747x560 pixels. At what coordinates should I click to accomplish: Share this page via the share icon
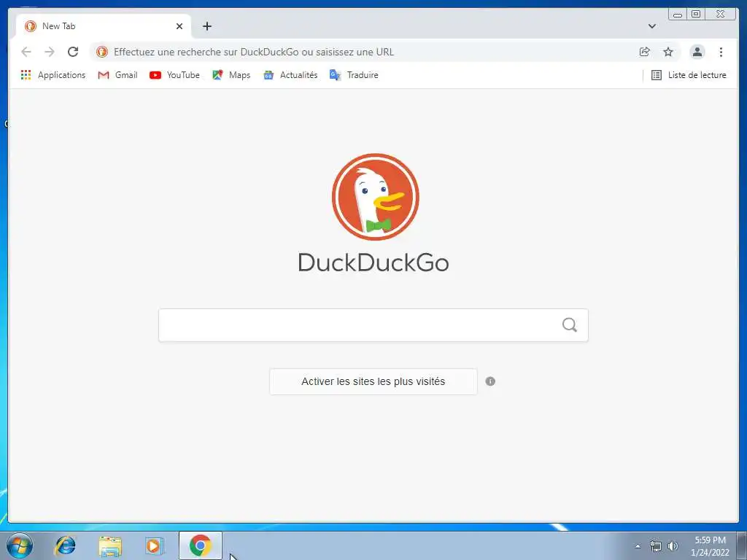(x=645, y=52)
